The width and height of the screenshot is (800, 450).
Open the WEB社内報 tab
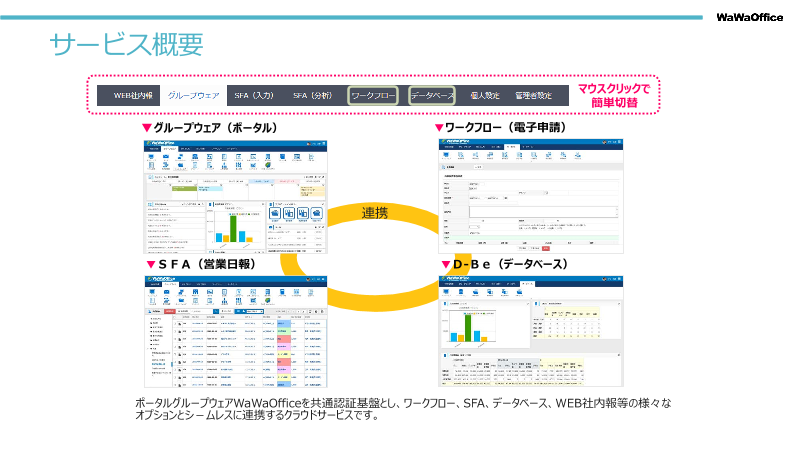click(x=132, y=95)
